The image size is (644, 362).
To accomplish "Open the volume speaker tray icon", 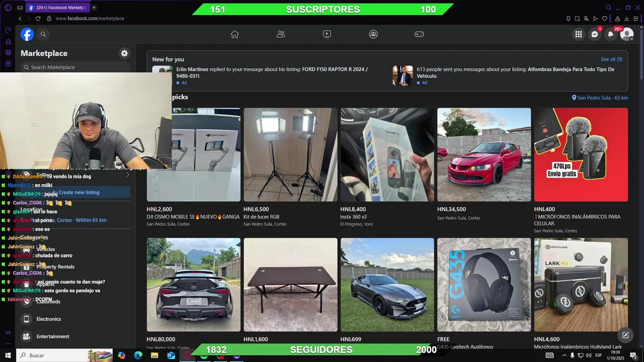I will click(x=589, y=355).
